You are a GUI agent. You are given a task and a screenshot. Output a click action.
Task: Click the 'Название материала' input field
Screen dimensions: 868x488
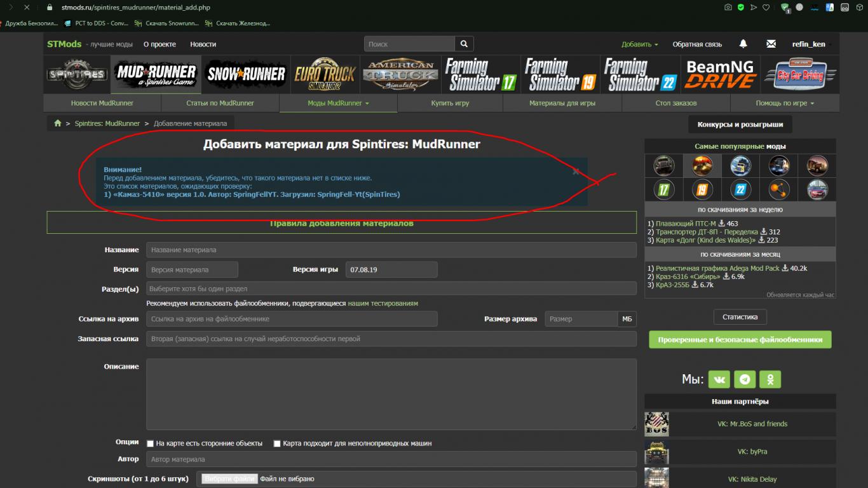point(391,250)
